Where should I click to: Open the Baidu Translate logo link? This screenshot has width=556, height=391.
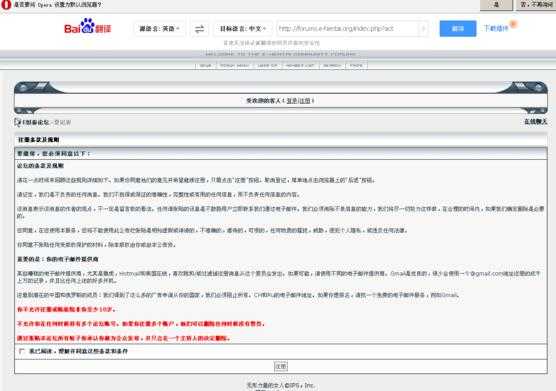pos(88,27)
